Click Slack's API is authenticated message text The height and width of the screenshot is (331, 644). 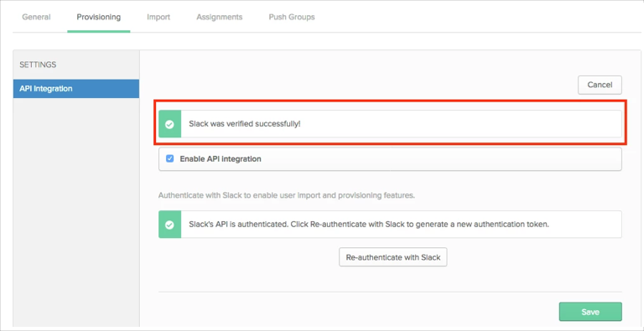point(369,225)
